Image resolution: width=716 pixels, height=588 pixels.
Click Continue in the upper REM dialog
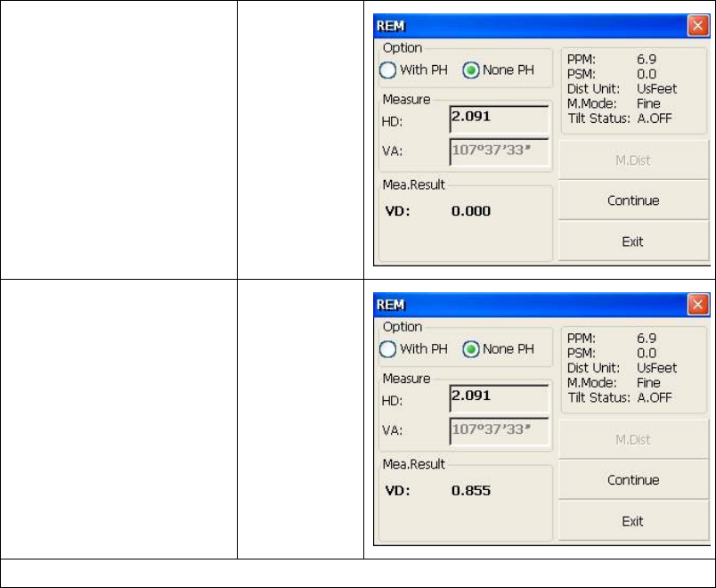click(633, 200)
